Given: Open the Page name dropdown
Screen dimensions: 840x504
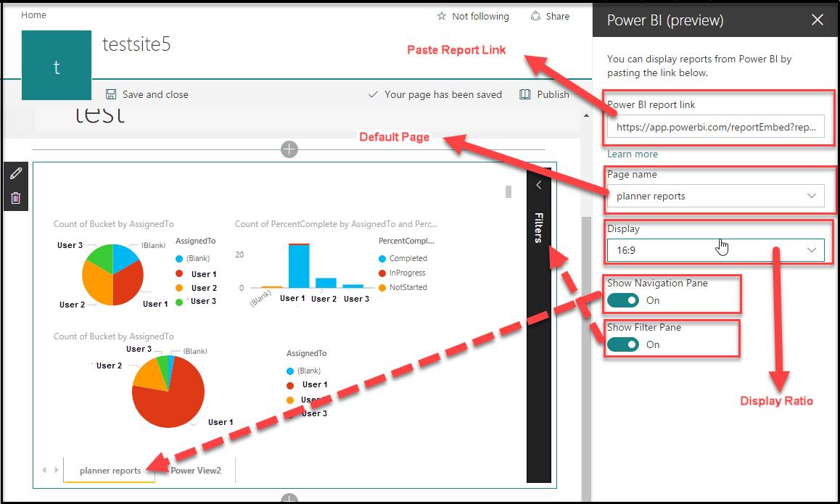Looking at the screenshot, I should tap(715, 196).
